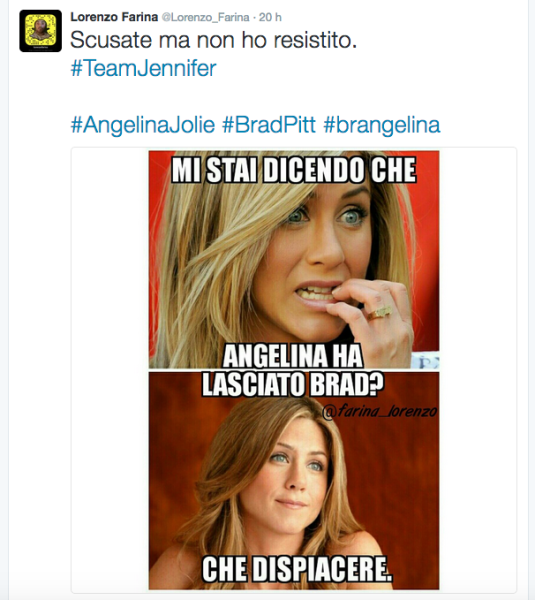Click the 'ANGELINA HA LASCIATO BRAD?' caption
Screen dimensions: 535x600
point(293,370)
